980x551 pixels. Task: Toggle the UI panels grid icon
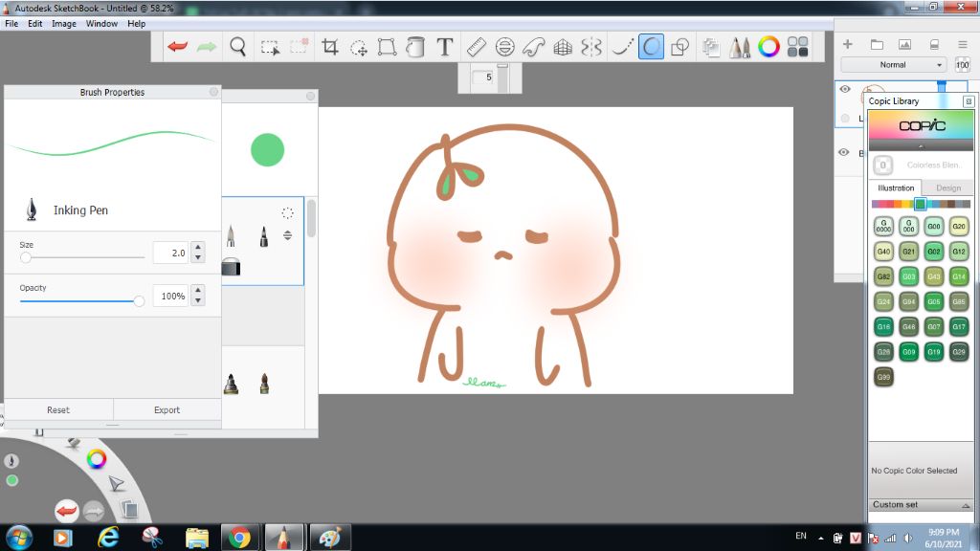click(x=798, y=47)
